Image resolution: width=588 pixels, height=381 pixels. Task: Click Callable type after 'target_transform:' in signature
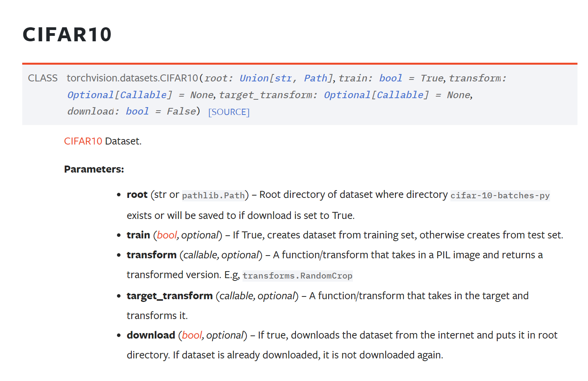click(400, 95)
